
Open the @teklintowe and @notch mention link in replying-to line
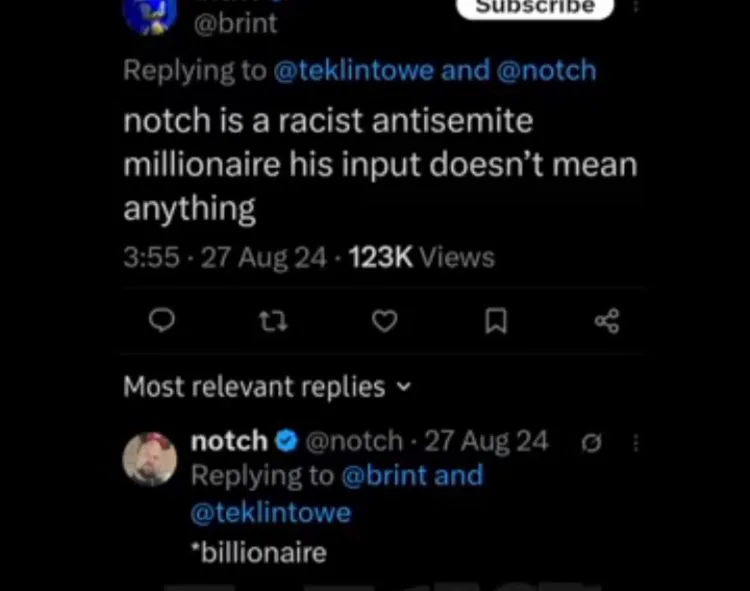tap(435, 70)
